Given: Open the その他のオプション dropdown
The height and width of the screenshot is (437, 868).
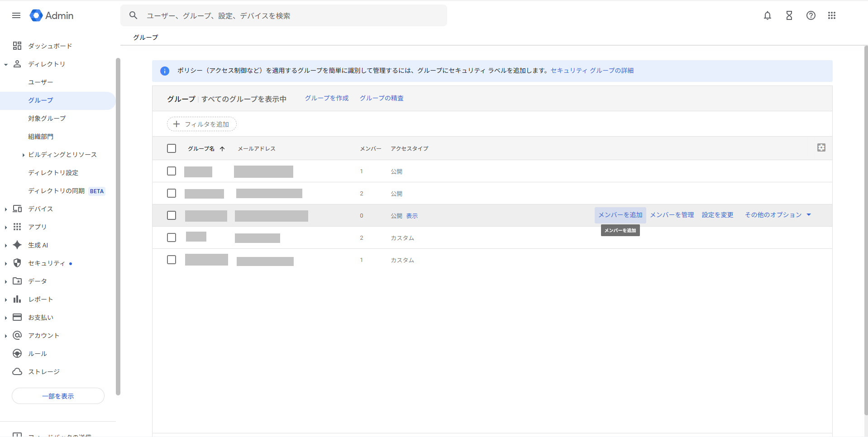Looking at the screenshot, I should coord(777,215).
